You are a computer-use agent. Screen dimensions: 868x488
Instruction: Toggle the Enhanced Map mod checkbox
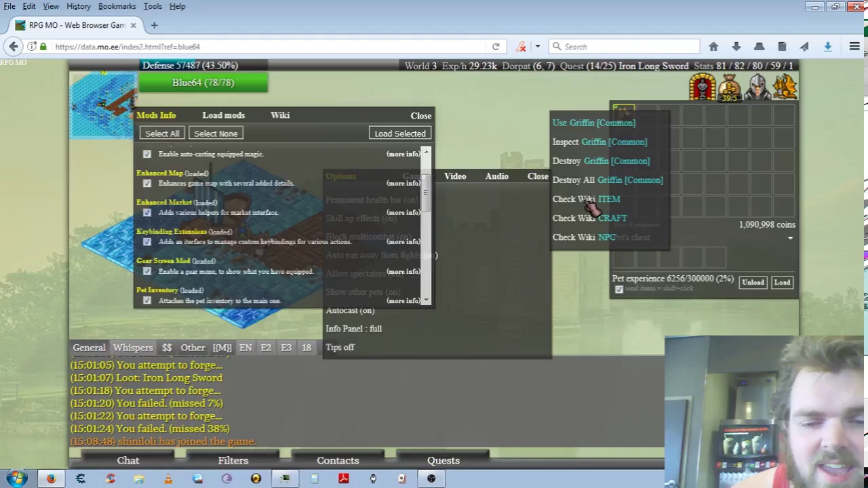coord(147,184)
